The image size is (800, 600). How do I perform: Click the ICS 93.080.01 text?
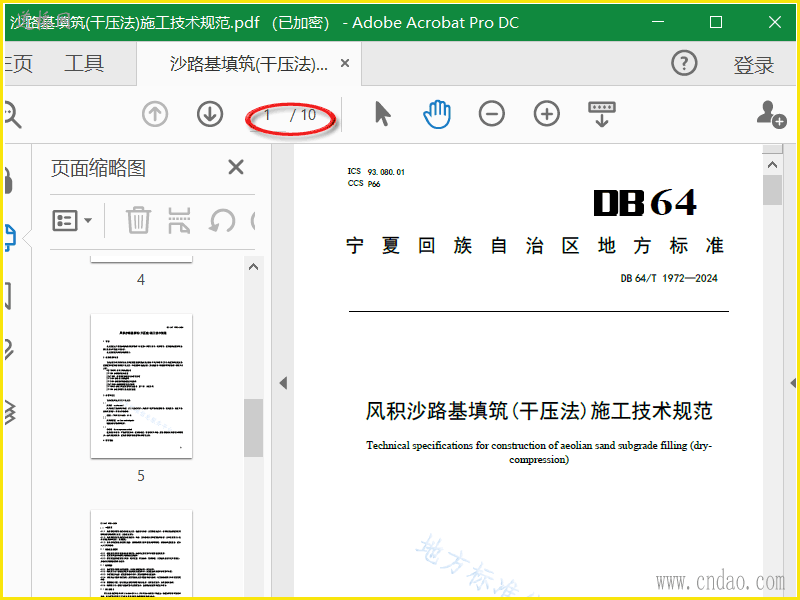tap(376, 171)
